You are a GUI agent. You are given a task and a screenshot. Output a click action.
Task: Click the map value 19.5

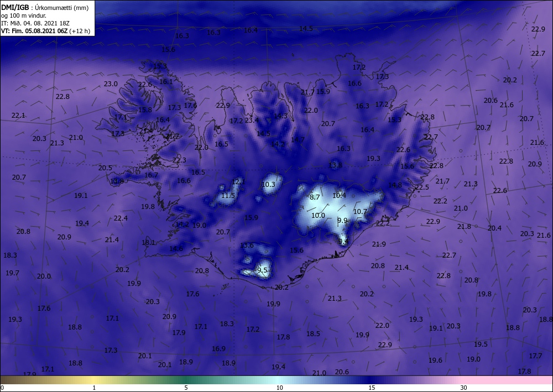coord(481,344)
